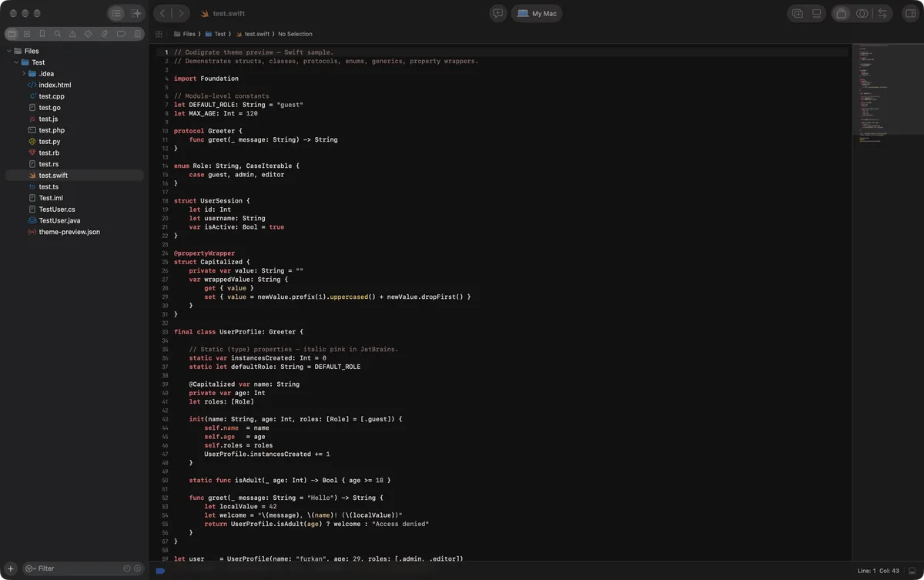The image size is (924, 580).
Task: Open index.html in the file tree
Action: coord(75,85)
